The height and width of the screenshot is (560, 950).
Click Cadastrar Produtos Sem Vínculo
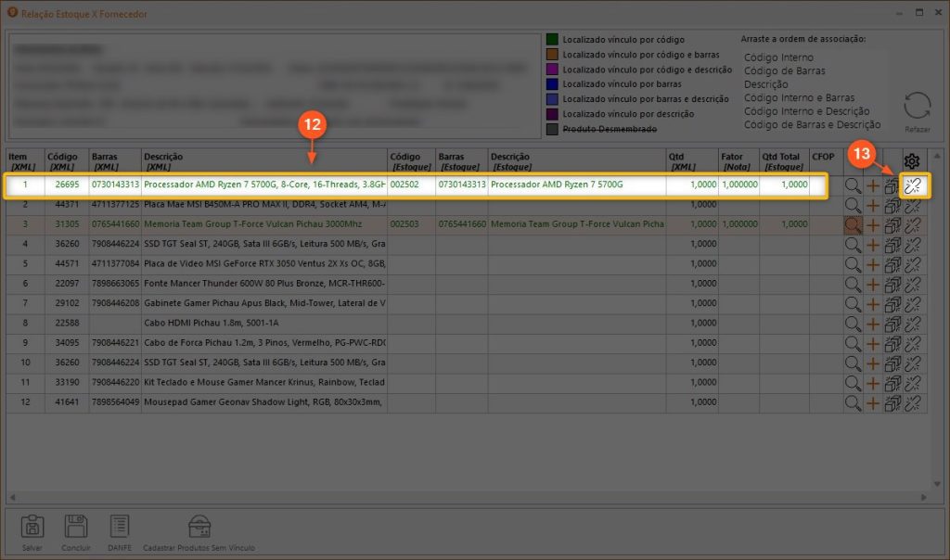click(x=199, y=528)
